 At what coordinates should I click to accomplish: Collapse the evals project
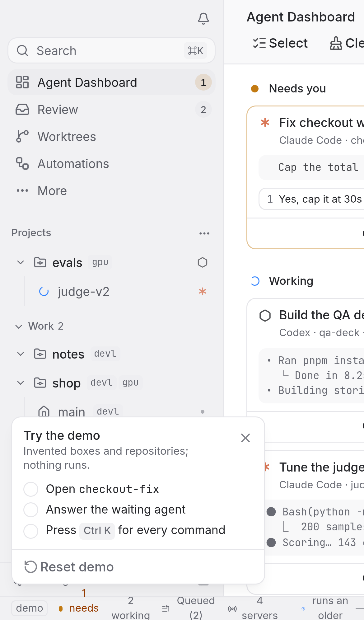[x=21, y=263]
